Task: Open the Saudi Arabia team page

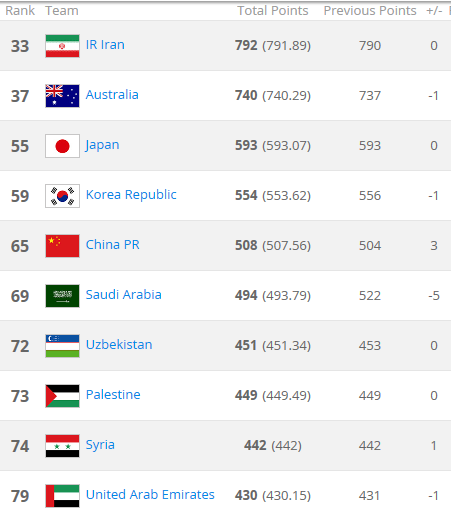Action: tap(123, 295)
